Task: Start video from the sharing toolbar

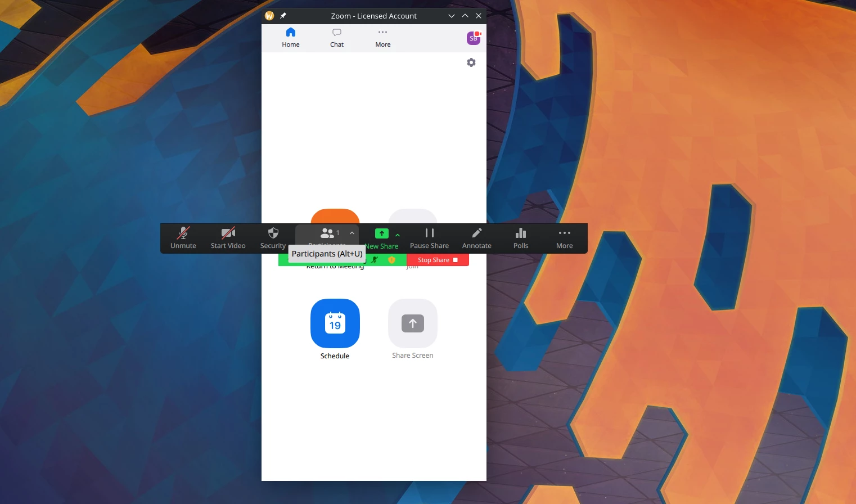Action: click(228, 238)
